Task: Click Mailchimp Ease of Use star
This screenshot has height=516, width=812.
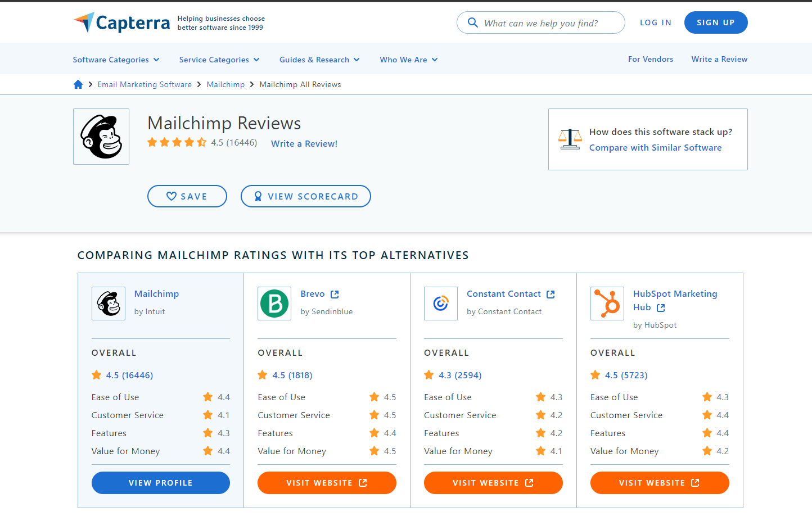Action: pos(208,397)
